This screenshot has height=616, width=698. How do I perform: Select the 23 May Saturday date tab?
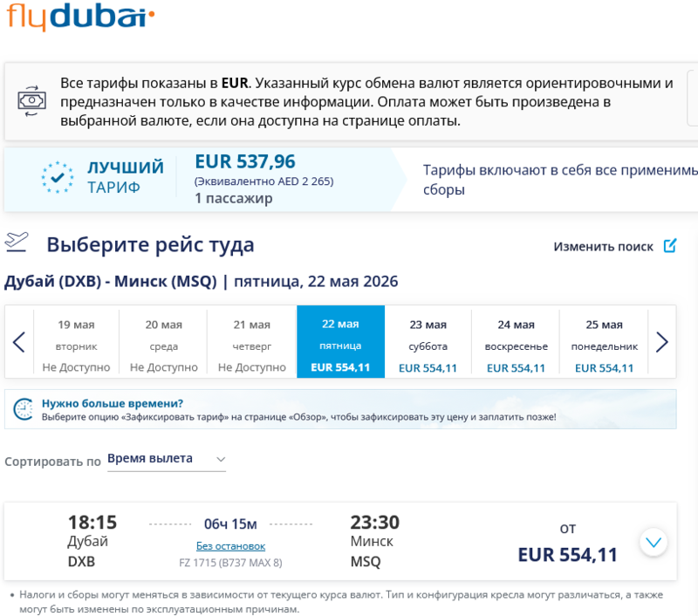tap(428, 342)
